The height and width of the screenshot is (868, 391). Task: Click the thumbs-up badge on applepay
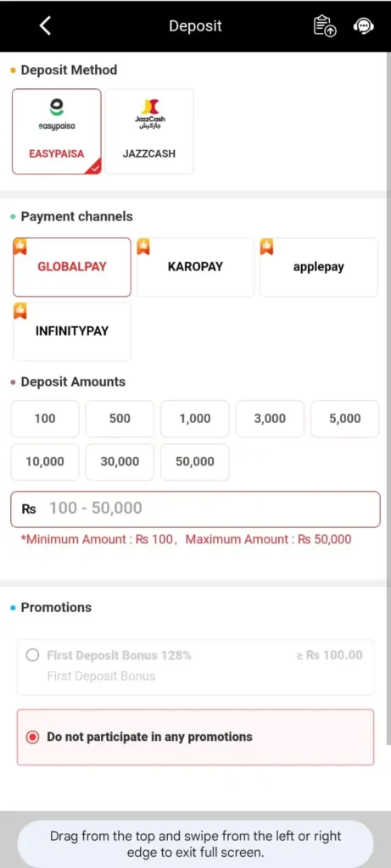tap(266, 247)
